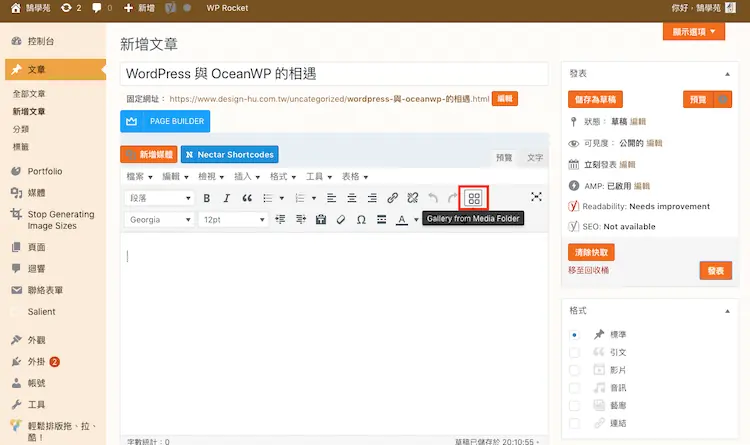Click the Redo arrow icon

[x=452, y=198]
